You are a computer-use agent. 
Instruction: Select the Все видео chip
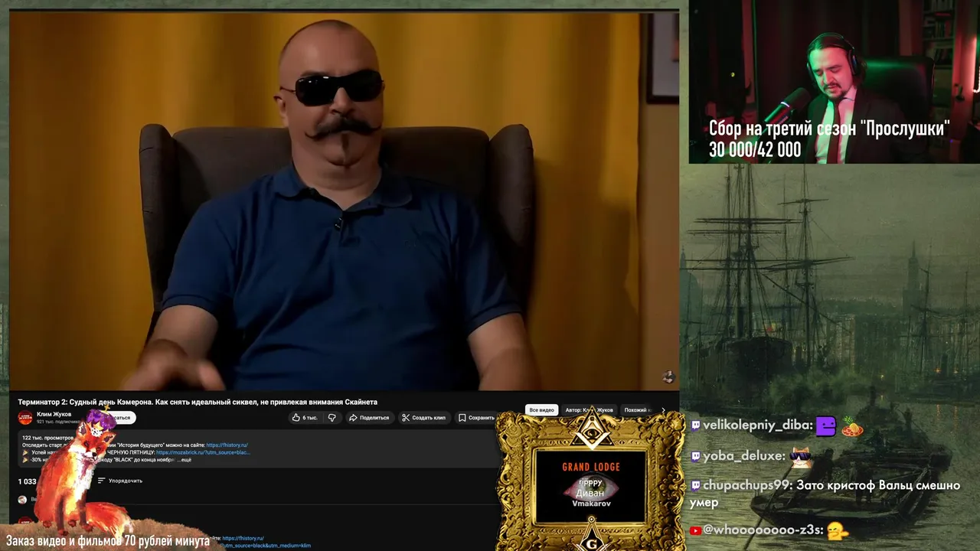(541, 410)
